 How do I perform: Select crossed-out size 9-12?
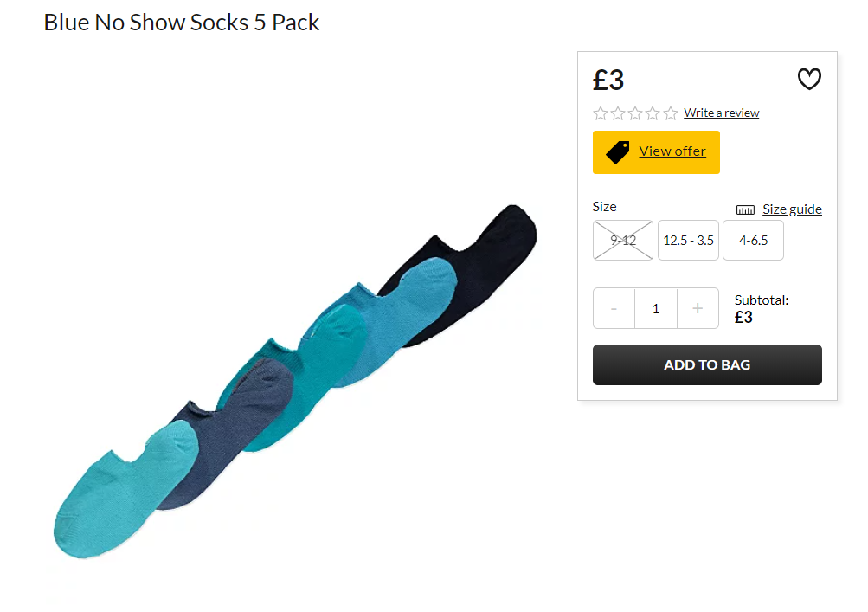(x=623, y=241)
